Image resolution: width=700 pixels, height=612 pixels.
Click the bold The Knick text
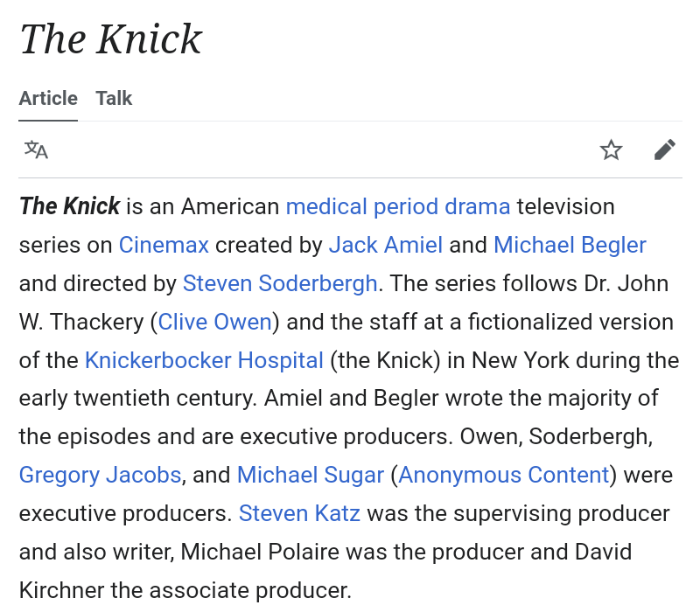pyautogui.click(x=70, y=207)
